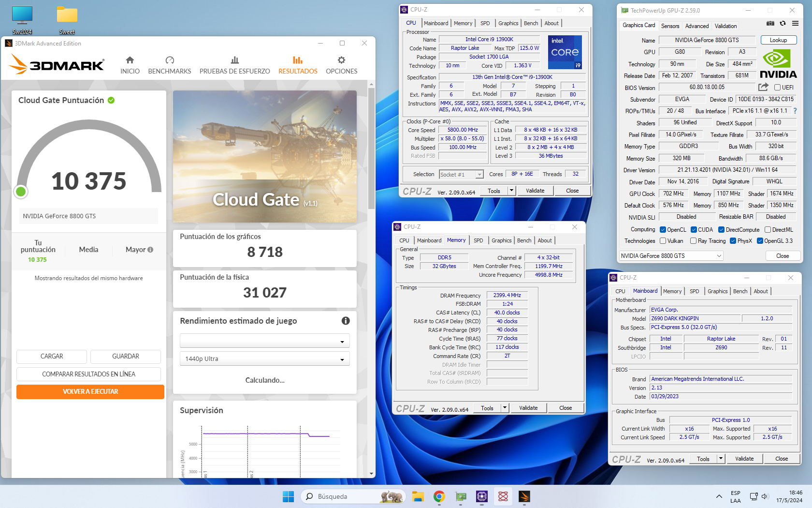
Task: Click the Búsqueda taskbar search box
Action: [x=353, y=496]
